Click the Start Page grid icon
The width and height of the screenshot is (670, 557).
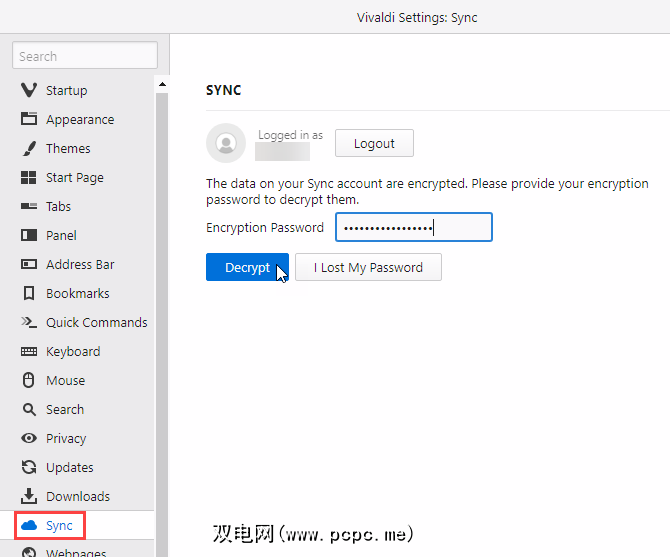tap(29, 177)
